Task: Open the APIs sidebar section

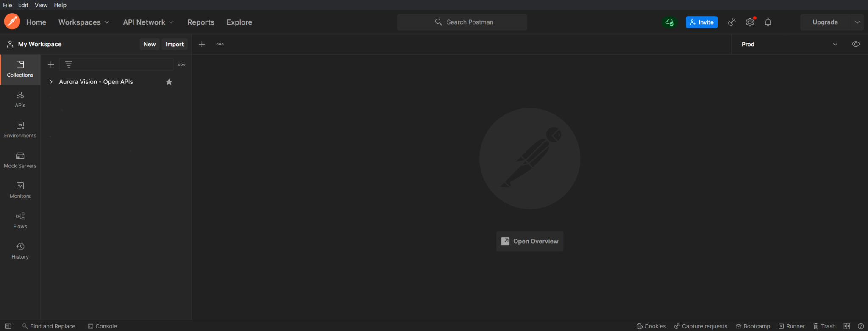Action: point(20,100)
